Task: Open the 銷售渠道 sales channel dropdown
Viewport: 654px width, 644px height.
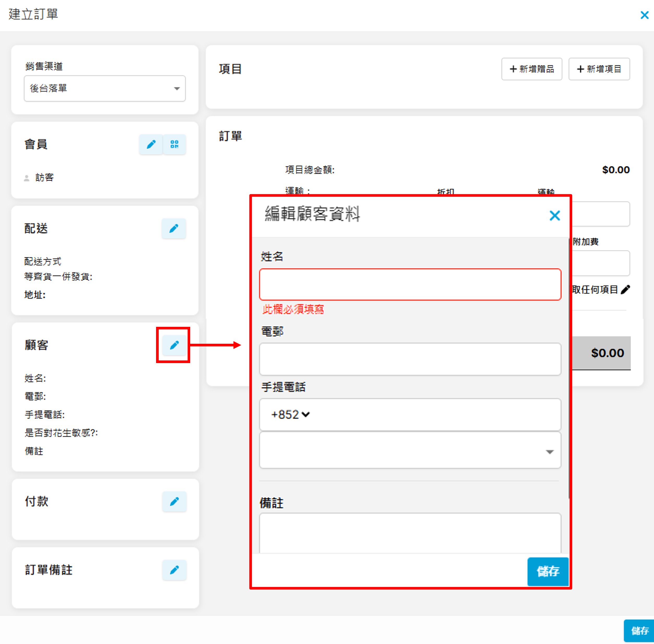Action: coord(104,89)
